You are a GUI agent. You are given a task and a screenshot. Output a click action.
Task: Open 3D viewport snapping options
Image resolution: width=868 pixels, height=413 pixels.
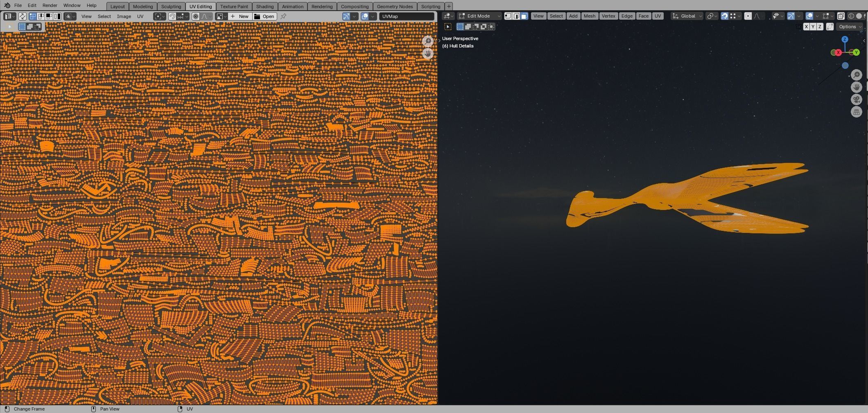pyautogui.click(x=735, y=16)
